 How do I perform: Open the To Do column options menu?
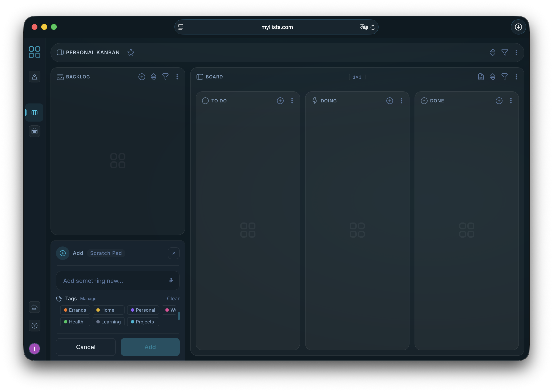(292, 101)
